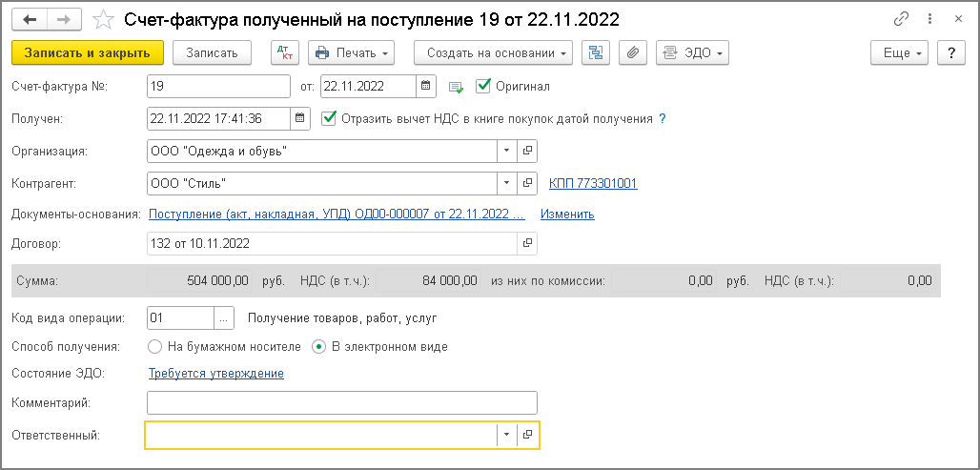Add invoice to favorites with star icon
The image size is (980, 470).
pos(106,19)
